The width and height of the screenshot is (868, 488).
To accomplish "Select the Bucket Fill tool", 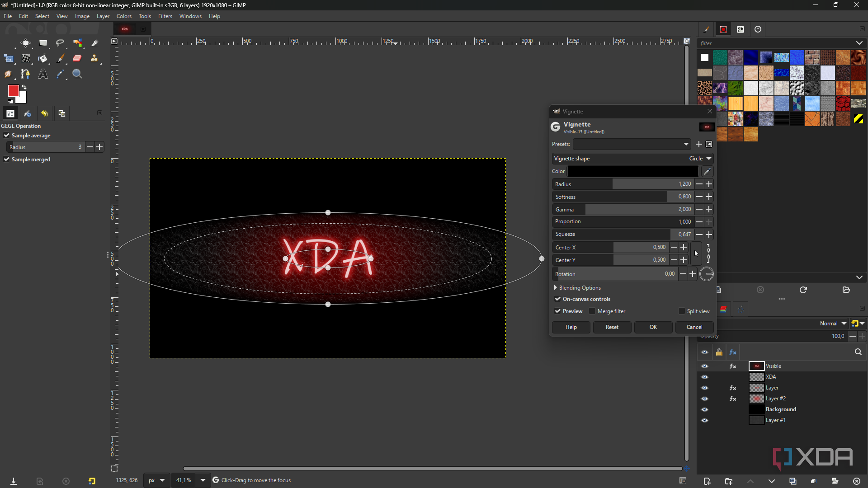I will [x=43, y=59].
